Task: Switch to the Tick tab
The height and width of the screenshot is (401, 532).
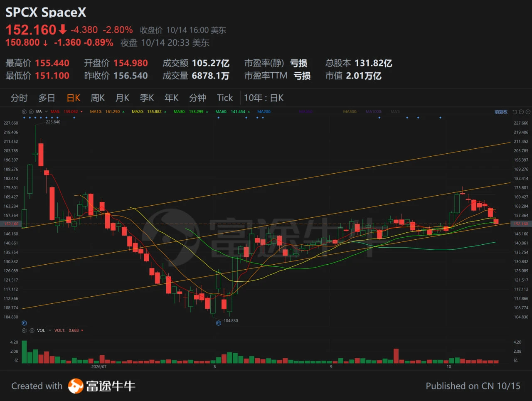Action: (225, 98)
